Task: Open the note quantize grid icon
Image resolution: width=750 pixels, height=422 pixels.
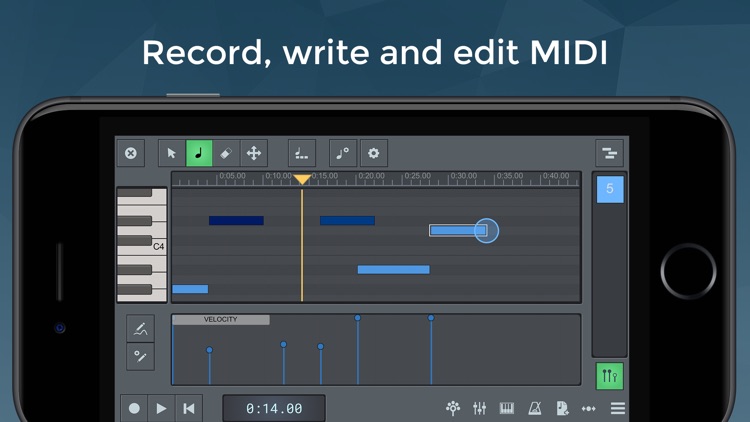Action: [x=302, y=153]
